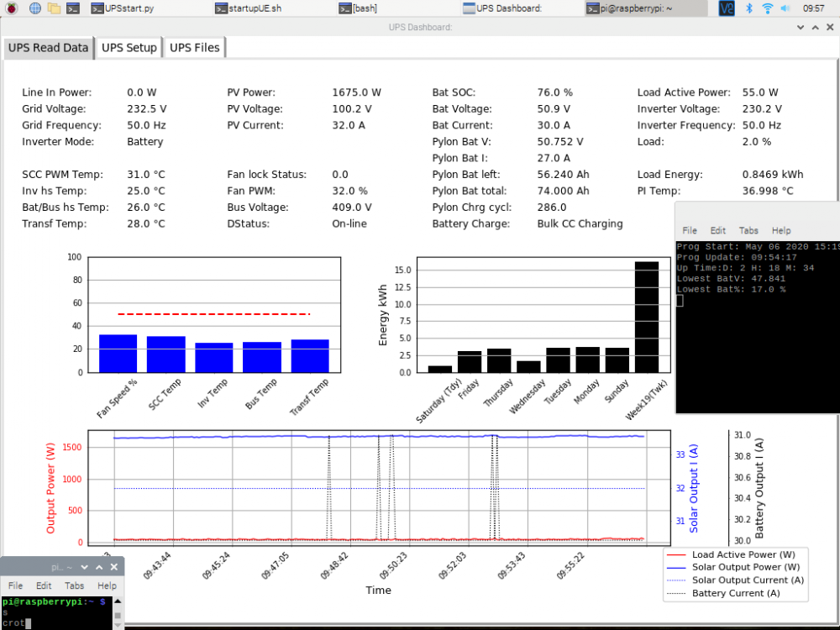Click the PI Temp value 36.998 °C
Viewport: 840px width, 630px height.
click(768, 191)
